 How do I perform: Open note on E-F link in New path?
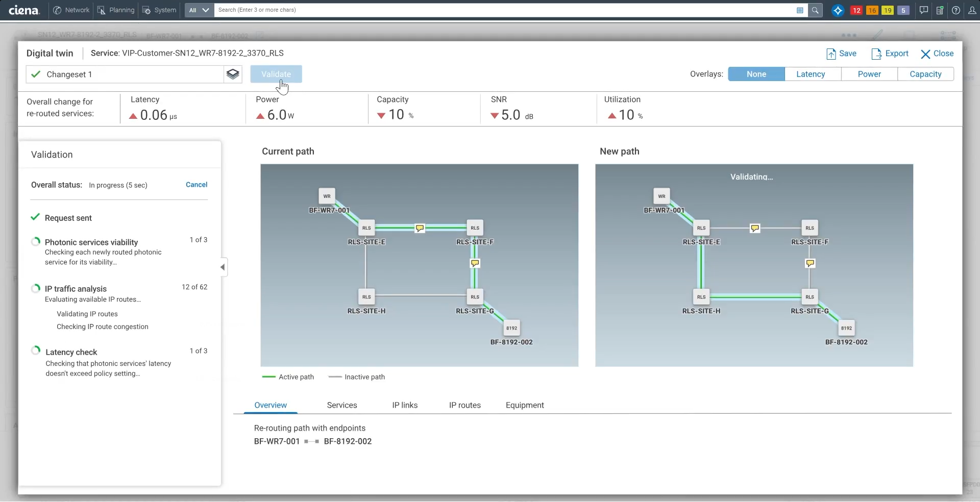click(x=755, y=228)
